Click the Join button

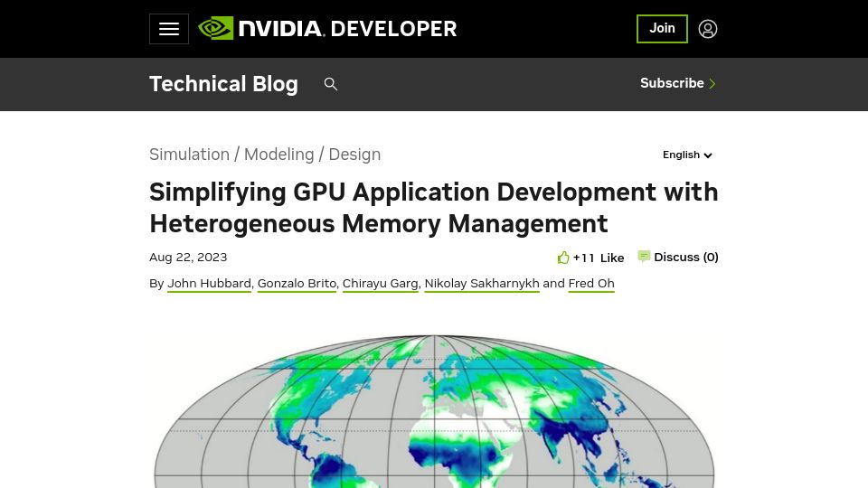point(662,29)
